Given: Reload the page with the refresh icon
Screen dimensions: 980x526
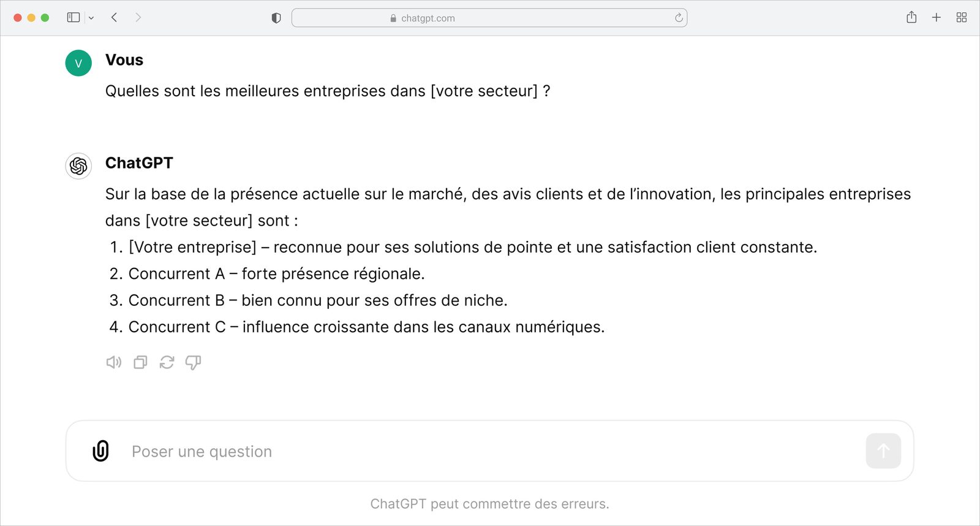Looking at the screenshot, I should [x=679, y=18].
